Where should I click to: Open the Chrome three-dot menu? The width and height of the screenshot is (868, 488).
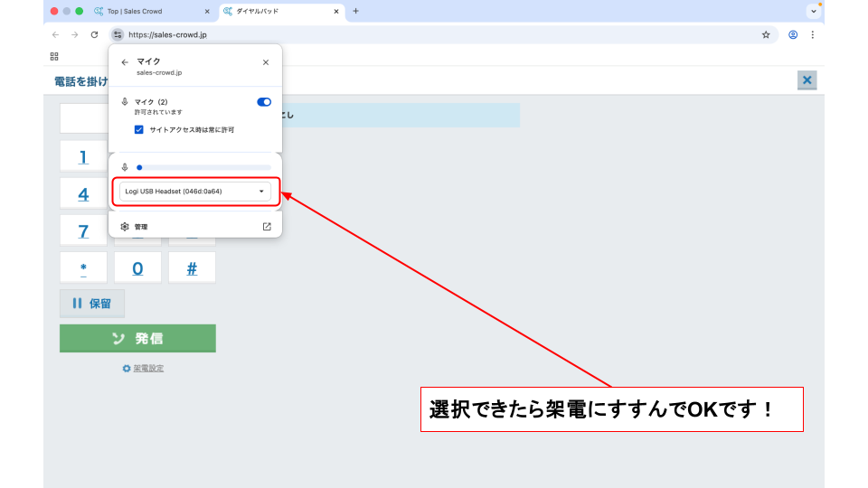(x=812, y=34)
